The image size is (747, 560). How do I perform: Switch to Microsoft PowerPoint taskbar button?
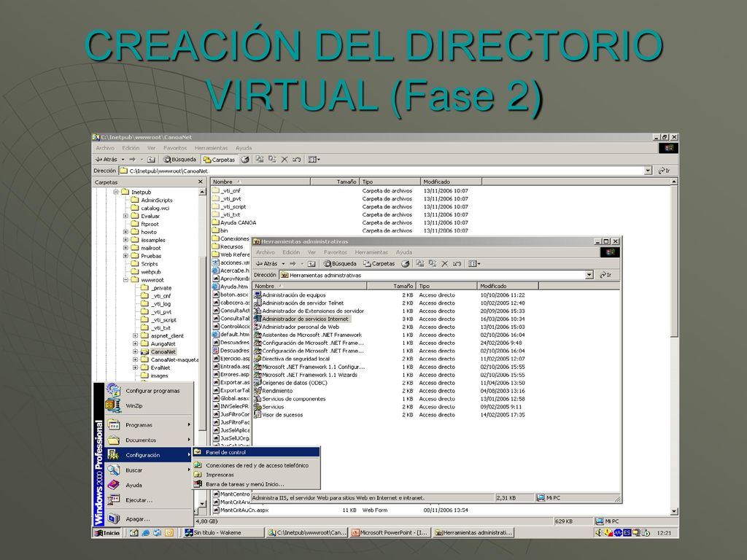click(x=390, y=533)
